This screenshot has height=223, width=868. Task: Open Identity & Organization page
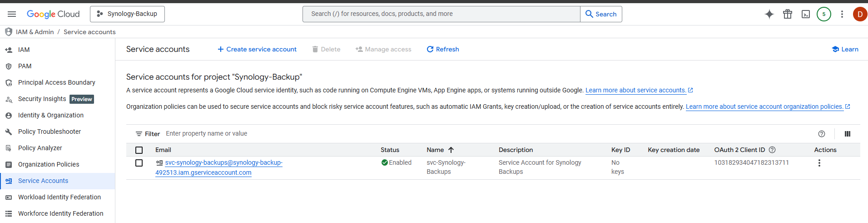[x=57, y=115]
